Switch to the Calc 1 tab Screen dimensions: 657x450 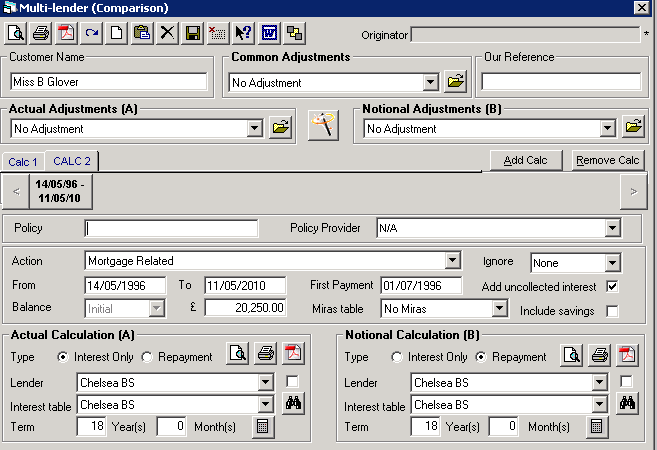click(23, 162)
